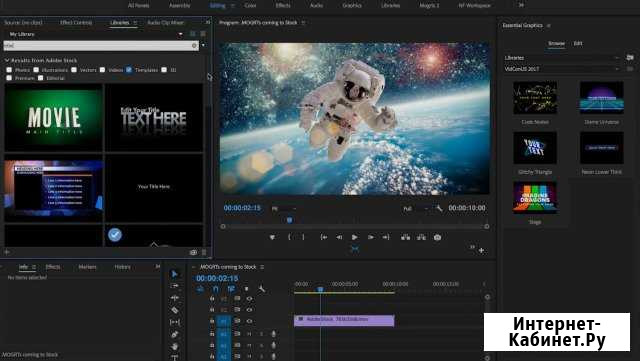Go to Out point in program monitor
640x361 pixels.
(x=386, y=237)
